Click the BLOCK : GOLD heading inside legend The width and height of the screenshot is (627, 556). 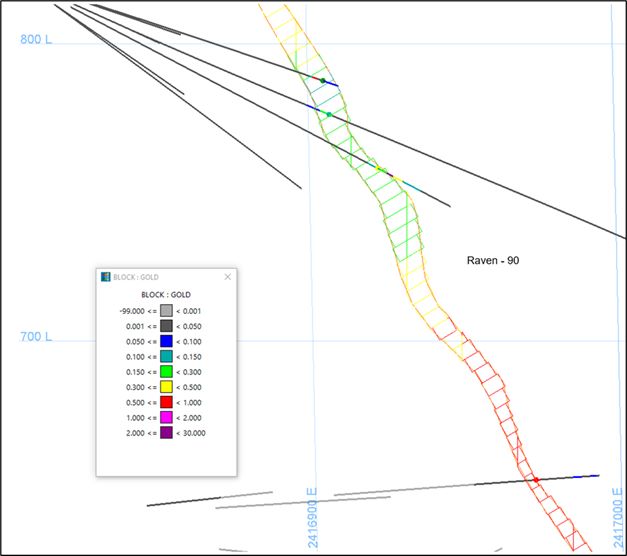point(165,294)
